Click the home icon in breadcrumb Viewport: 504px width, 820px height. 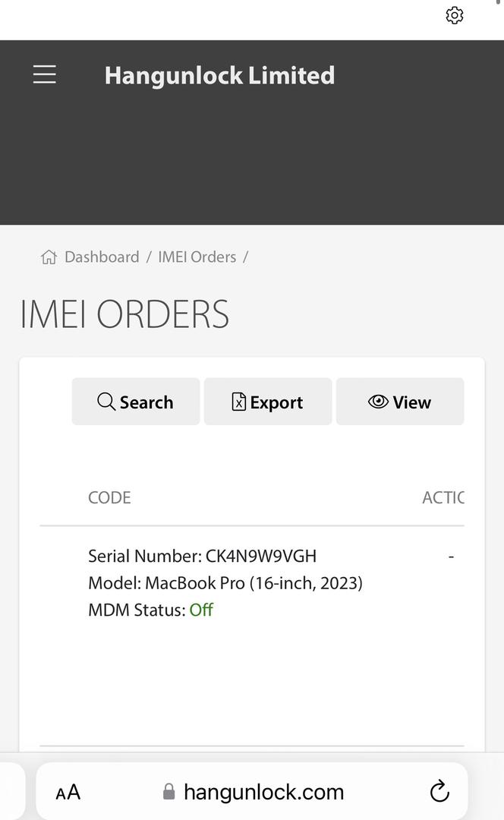49,257
